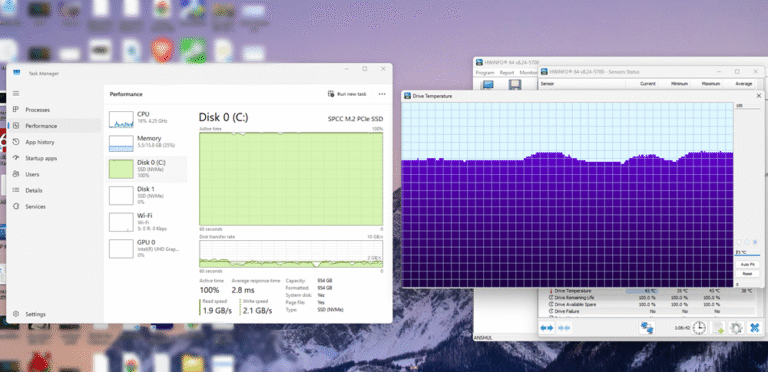Select Wi-Fi in performance list
This screenshot has width=768, height=372.
[146, 222]
